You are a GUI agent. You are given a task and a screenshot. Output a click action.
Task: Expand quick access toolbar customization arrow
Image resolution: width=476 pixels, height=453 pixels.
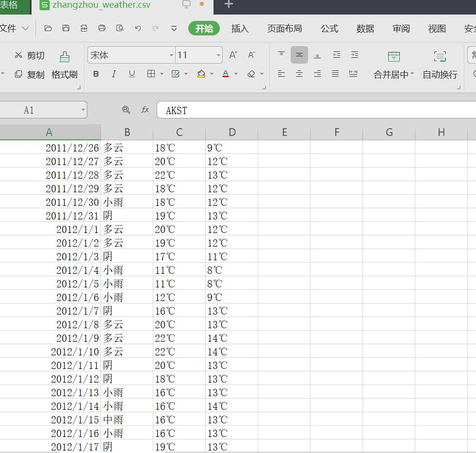tap(174, 28)
